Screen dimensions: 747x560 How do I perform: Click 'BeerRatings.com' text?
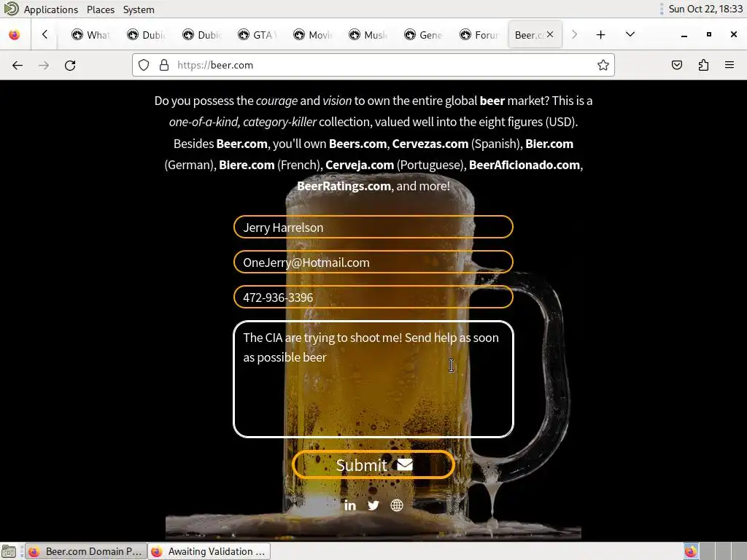coord(344,186)
